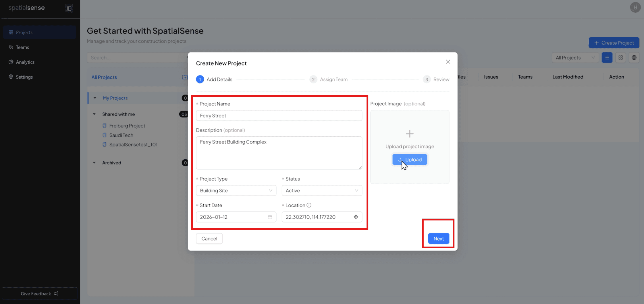Click the Issues column header
Screen dimensions: 644x304
[x=491, y=77]
